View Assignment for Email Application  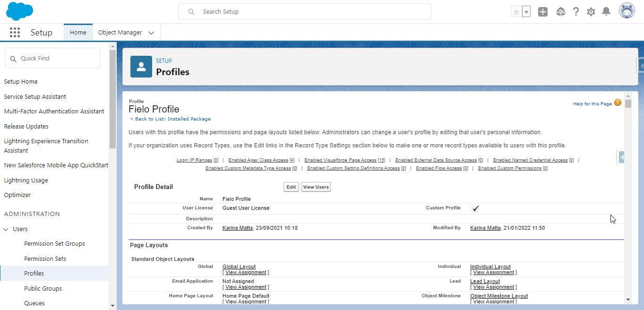coord(246,287)
